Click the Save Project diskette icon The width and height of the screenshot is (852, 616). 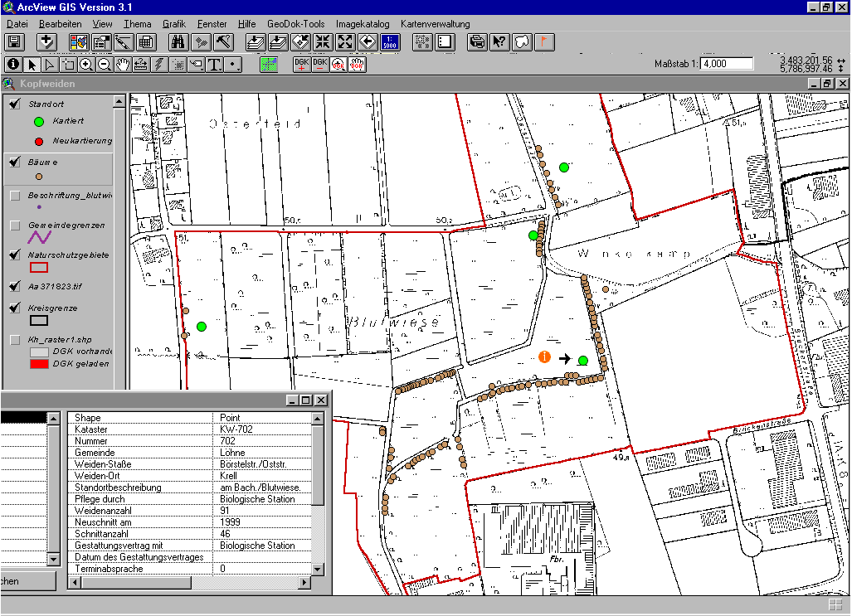click(14, 42)
